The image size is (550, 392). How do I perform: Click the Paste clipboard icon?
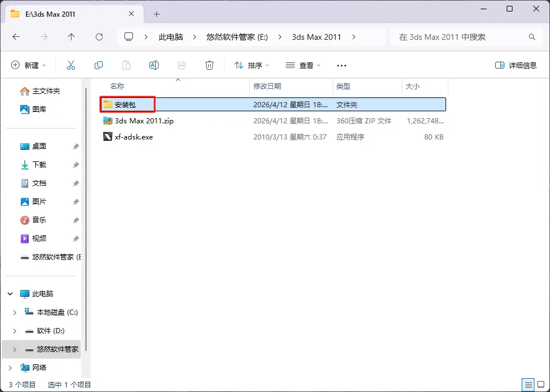126,65
